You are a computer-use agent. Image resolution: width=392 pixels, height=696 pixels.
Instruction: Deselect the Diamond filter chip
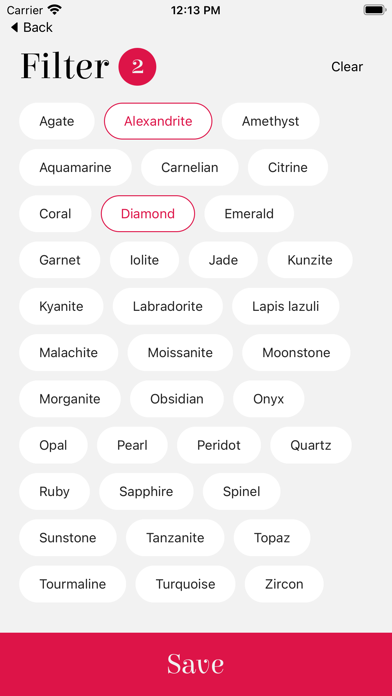click(148, 214)
